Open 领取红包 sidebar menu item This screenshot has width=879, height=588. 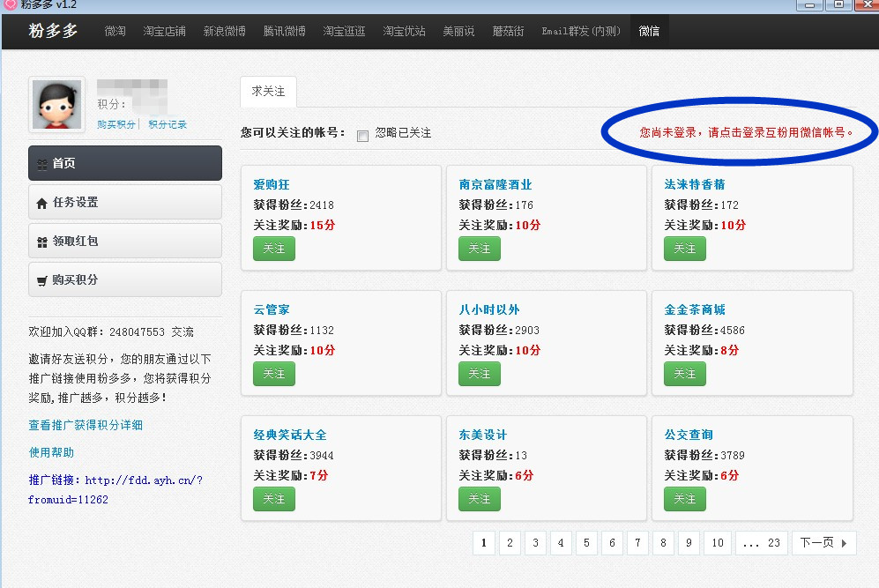(125, 241)
